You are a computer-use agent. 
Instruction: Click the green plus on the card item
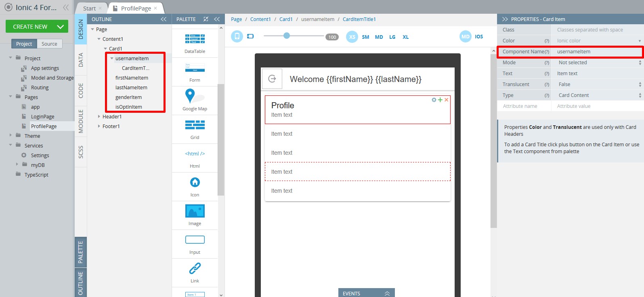click(x=440, y=100)
